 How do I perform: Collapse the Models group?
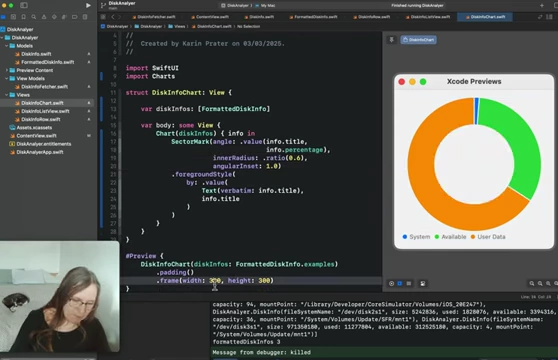pyautogui.click(x=6, y=46)
